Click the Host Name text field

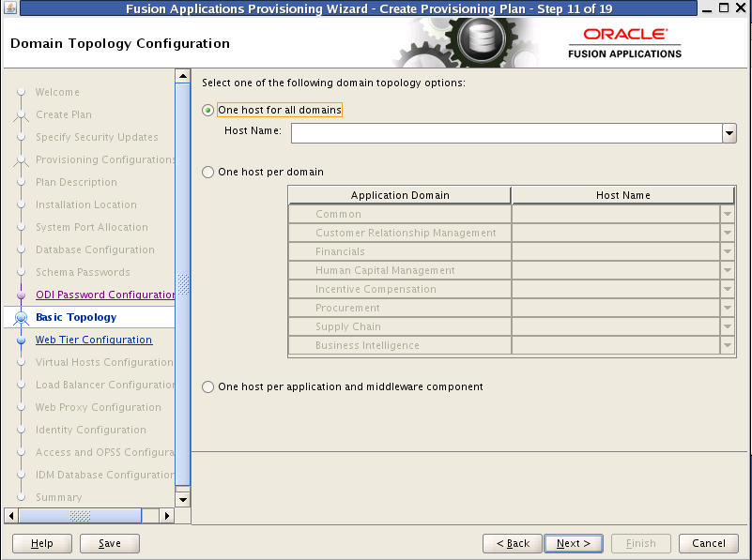(x=506, y=133)
